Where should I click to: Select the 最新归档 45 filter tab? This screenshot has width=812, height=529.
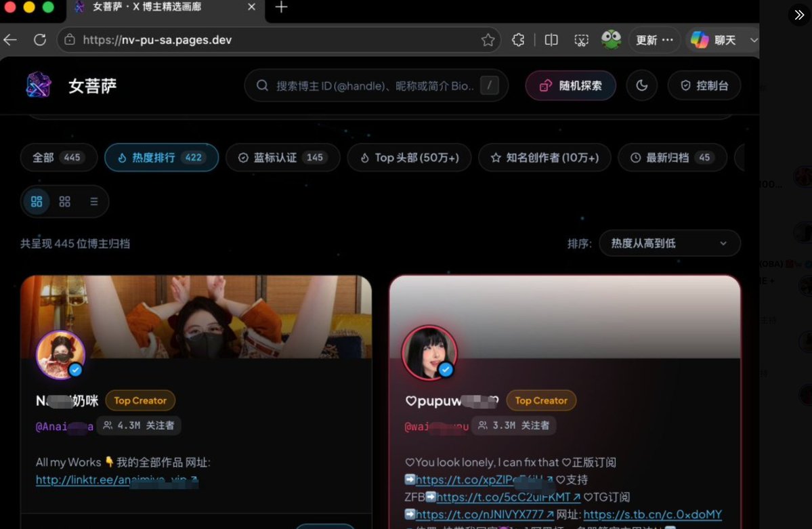[x=672, y=158]
